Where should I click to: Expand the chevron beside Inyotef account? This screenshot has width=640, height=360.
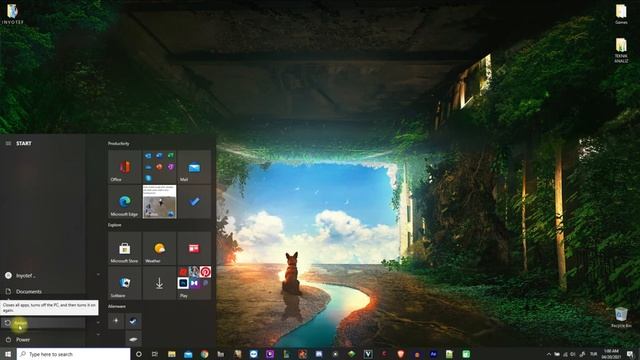pyautogui.click(x=98, y=275)
